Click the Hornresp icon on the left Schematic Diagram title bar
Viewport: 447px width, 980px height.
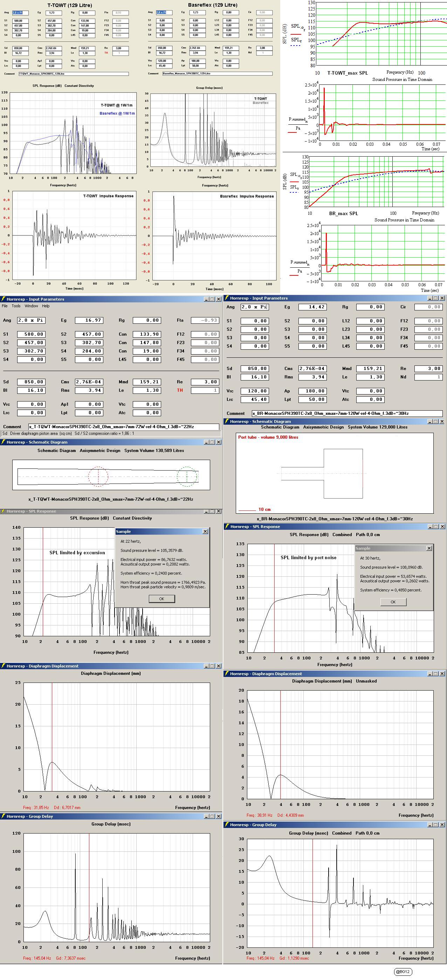(3, 442)
